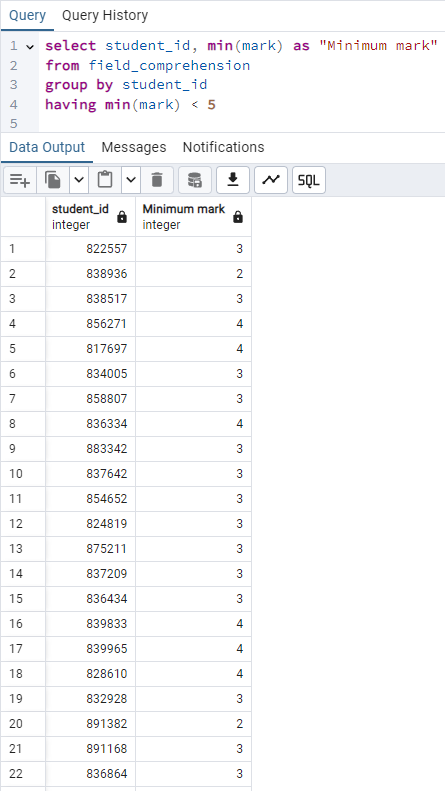
Task: Click the Delete trash icon
Action: [157, 180]
